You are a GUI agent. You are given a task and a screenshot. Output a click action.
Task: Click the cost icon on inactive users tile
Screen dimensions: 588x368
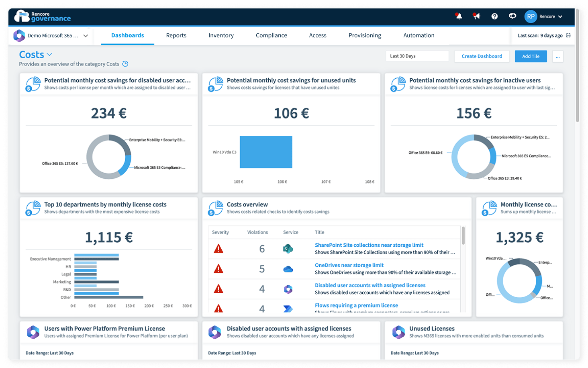398,84
